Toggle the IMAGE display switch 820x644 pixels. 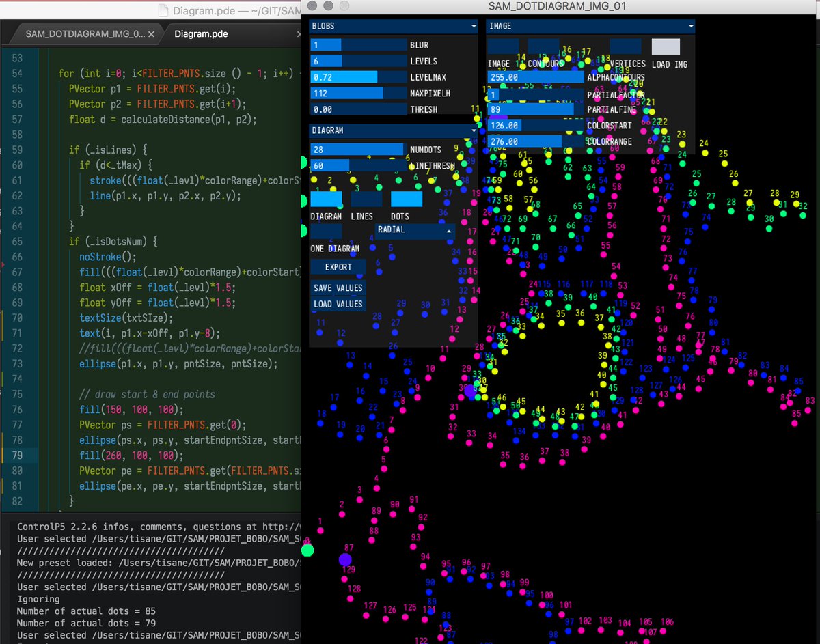coord(503,46)
